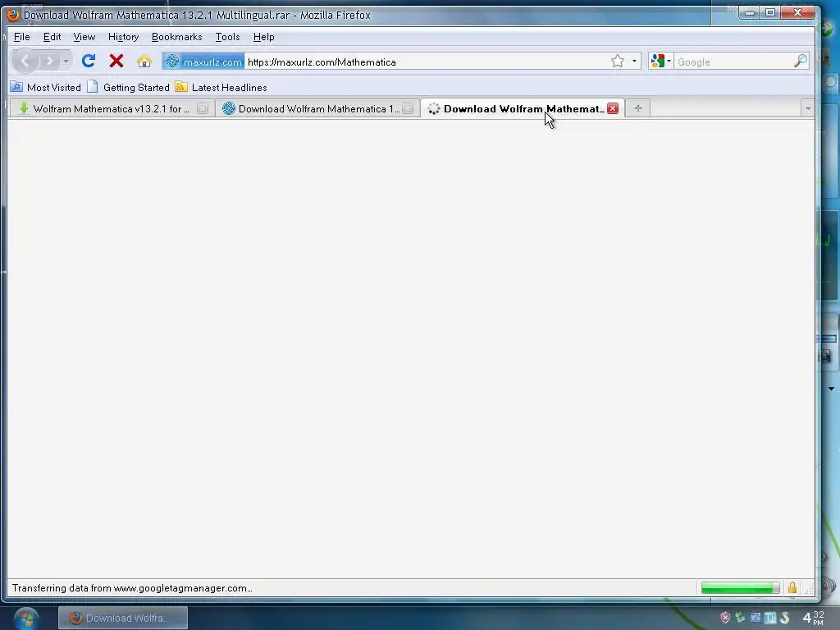Click the system tray clock
Screen dimensions: 840x630
[813, 619]
